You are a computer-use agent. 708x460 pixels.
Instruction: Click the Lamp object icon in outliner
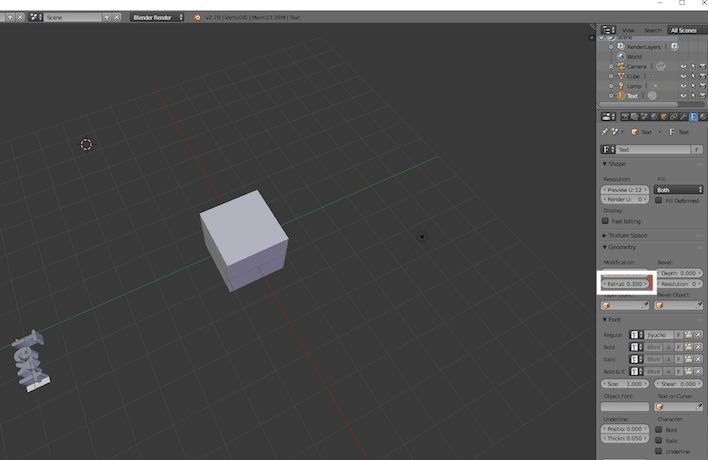[x=621, y=86]
